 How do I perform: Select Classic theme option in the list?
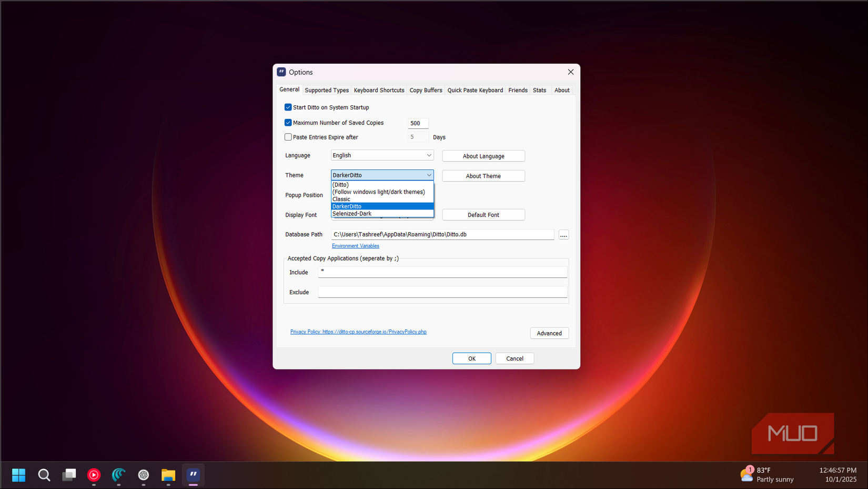(341, 199)
